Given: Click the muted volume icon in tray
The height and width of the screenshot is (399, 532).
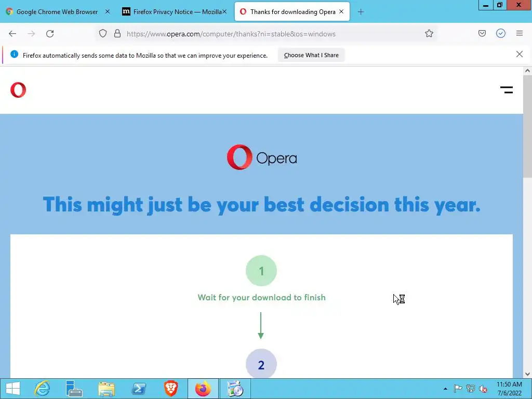Looking at the screenshot, I should click(483, 389).
